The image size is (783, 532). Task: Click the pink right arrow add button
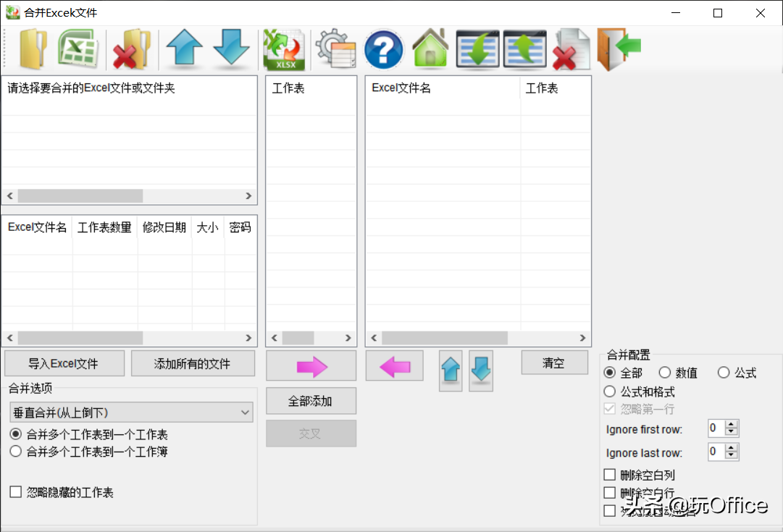pos(311,366)
